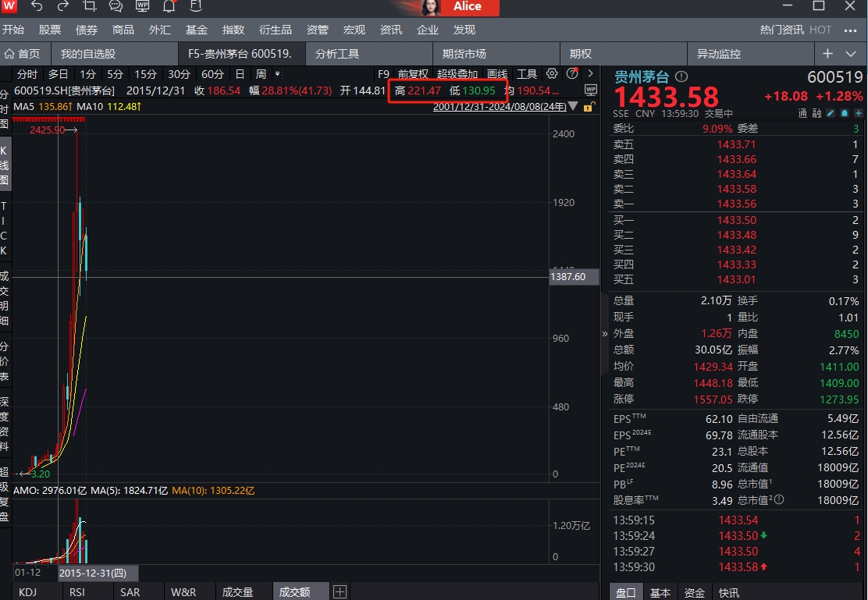Switch to the 异动监控 tab
The width and height of the screenshot is (868, 600).
point(751,54)
